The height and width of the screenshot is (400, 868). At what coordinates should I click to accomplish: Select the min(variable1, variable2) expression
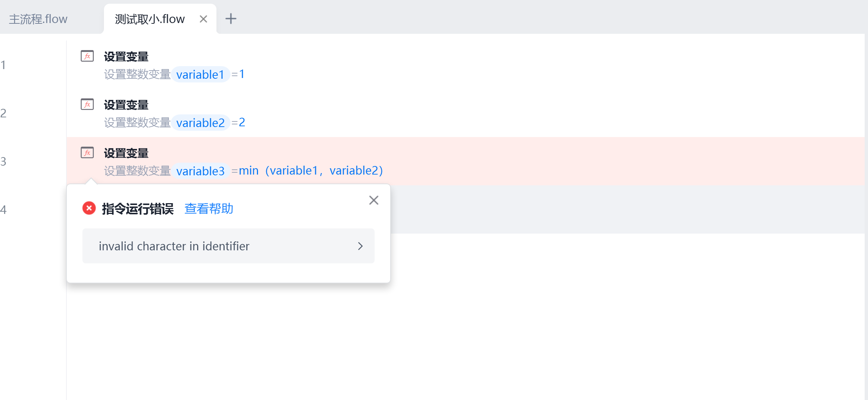(x=310, y=171)
